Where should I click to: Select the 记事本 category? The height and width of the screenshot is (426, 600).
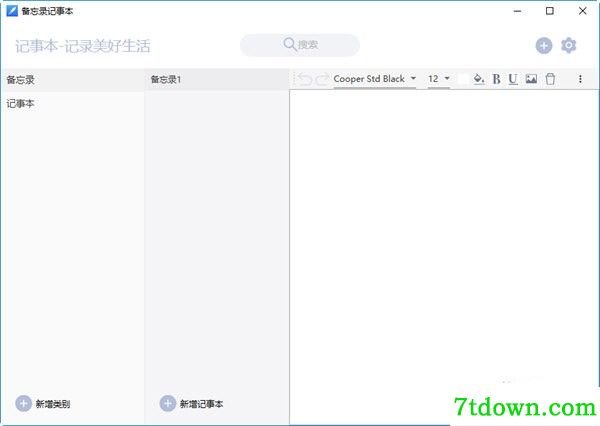73,103
